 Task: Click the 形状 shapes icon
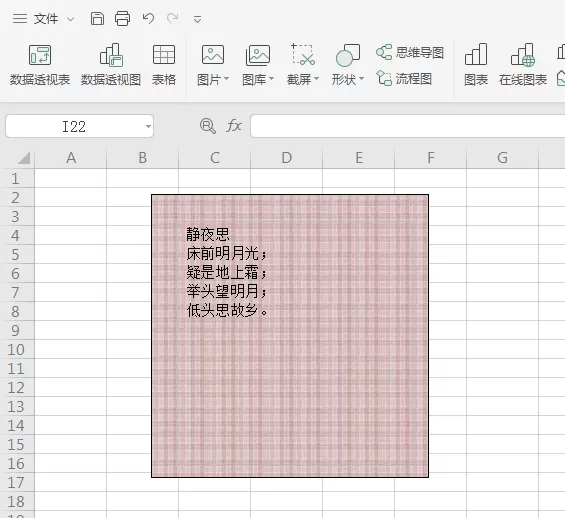click(348, 55)
